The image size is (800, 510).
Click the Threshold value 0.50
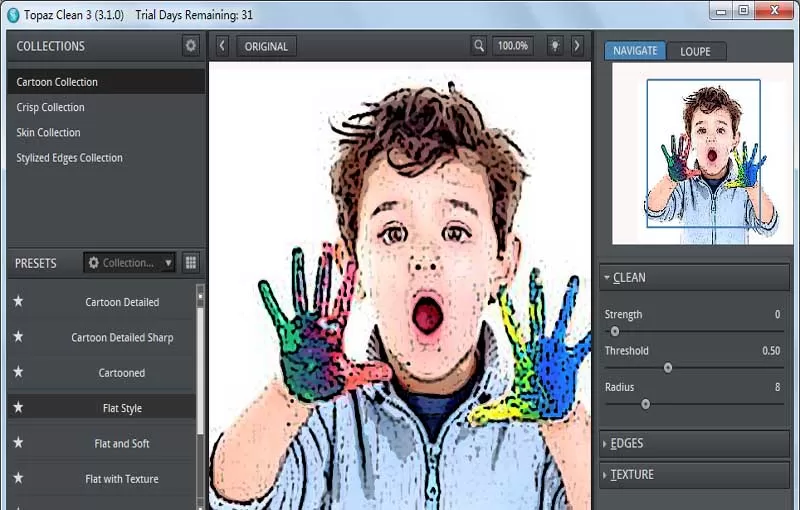click(771, 351)
